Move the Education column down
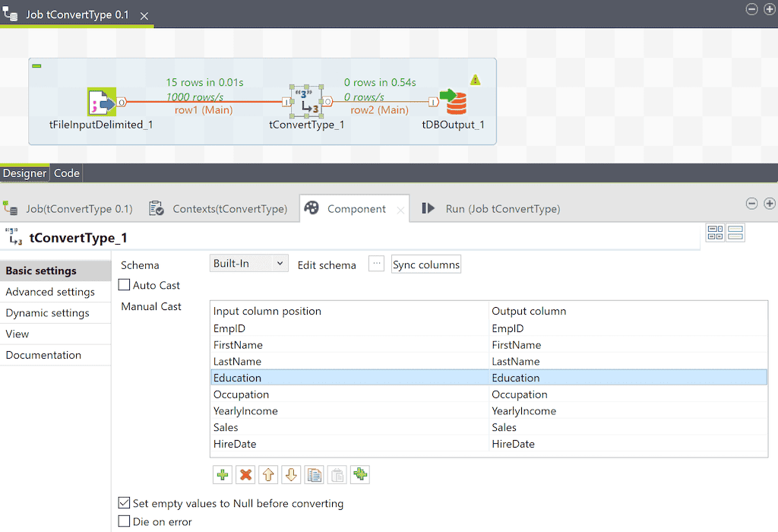Image resolution: width=778 pixels, height=532 pixels. tap(292, 474)
